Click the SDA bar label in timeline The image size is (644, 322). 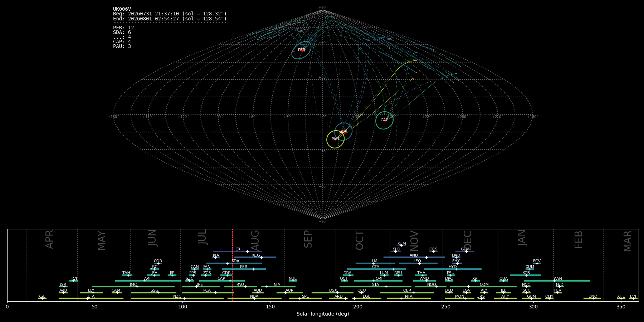point(235,261)
